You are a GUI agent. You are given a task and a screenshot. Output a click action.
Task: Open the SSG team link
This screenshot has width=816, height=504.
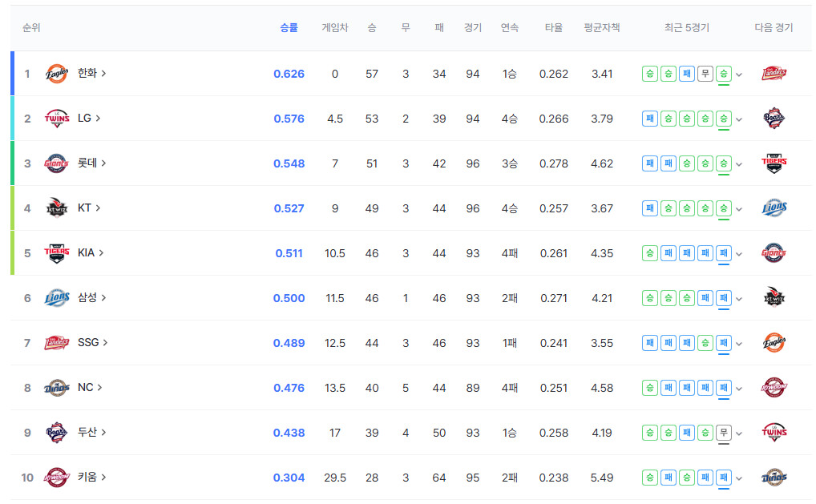93,342
